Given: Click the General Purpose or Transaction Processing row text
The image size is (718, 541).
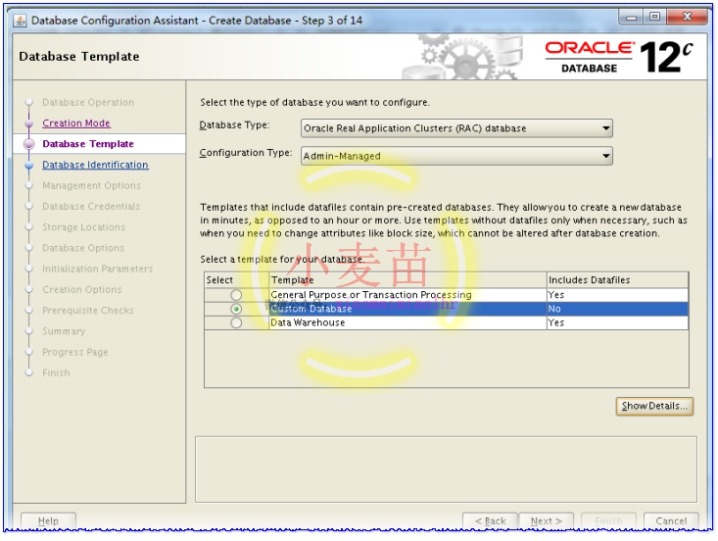Looking at the screenshot, I should pyautogui.click(x=371, y=295).
